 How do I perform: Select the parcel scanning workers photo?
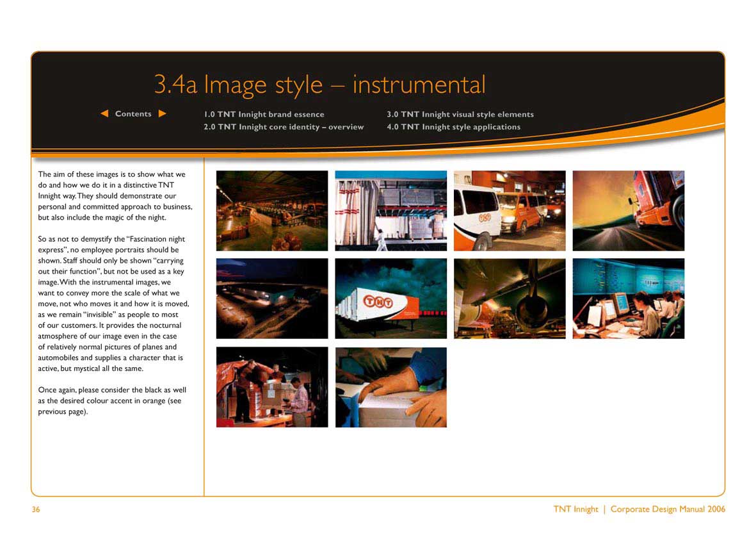pos(271,386)
